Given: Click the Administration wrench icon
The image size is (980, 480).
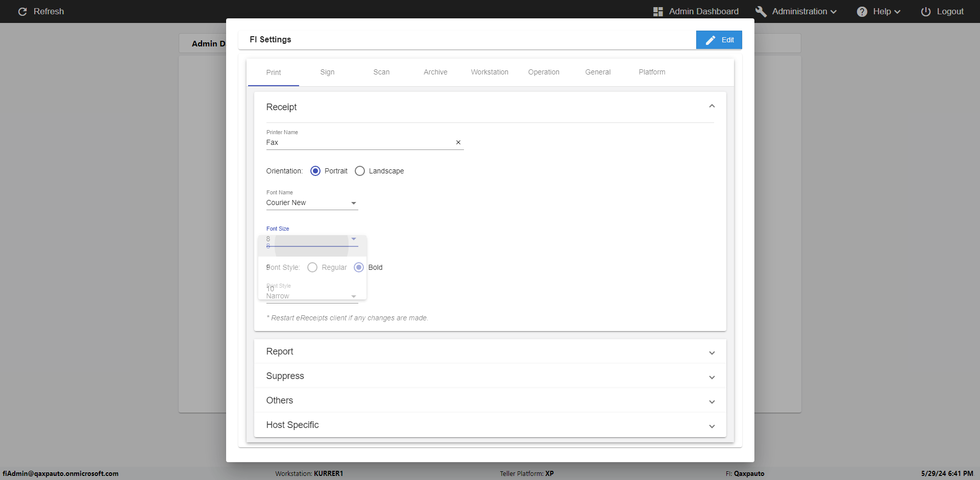Looking at the screenshot, I should pyautogui.click(x=761, y=11).
